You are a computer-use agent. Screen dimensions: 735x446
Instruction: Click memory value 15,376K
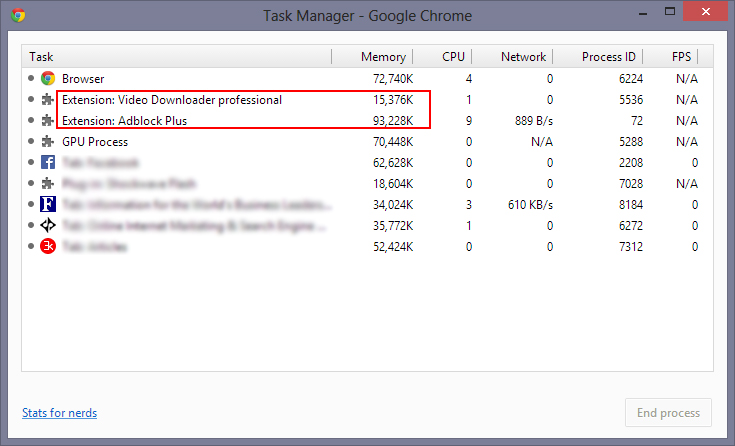click(x=393, y=100)
